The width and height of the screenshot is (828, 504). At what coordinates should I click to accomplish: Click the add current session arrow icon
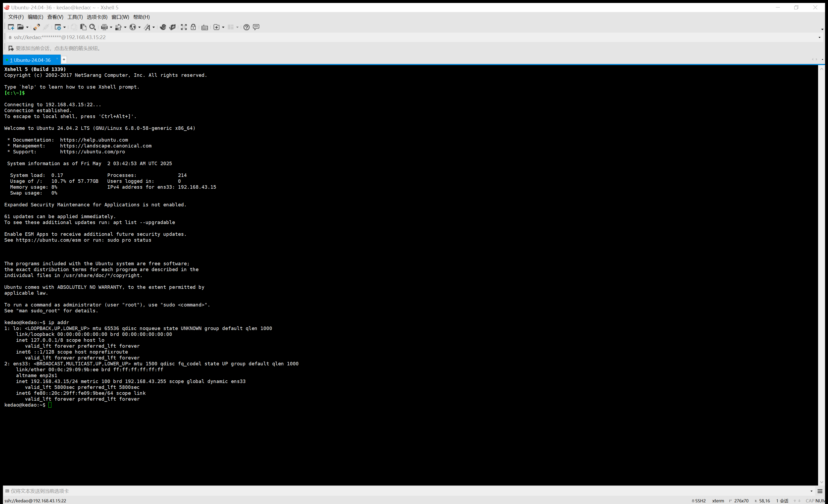11,48
